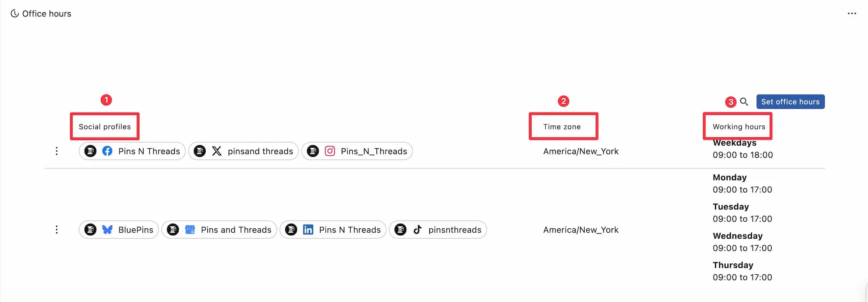The height and width of the screenshot is (302, 868).
Task: Click the Google Business icon for Pins and Threads
Action: 190,230
